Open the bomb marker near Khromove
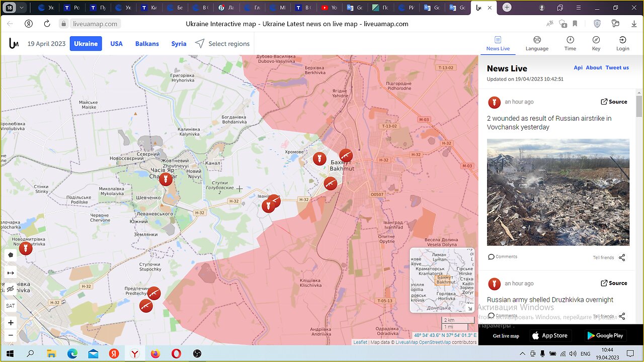 click(319, 159)
